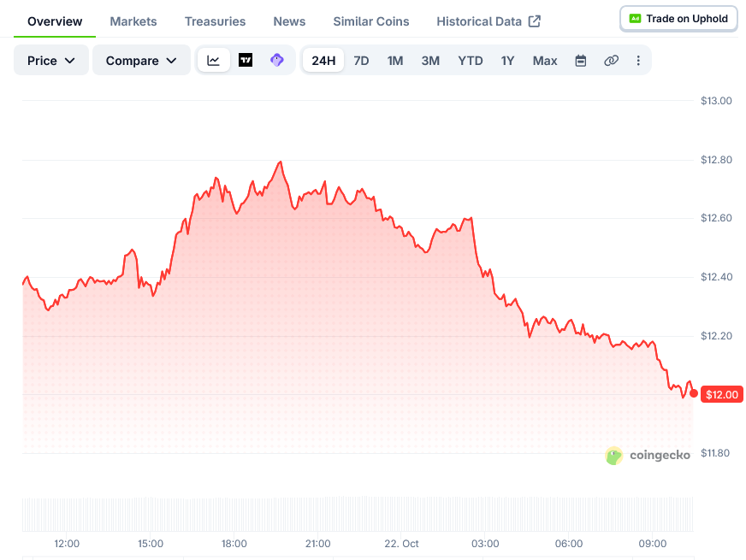Click the chart peak near $12.80
The image size is (746, 560).
click(x=281, y=162)
